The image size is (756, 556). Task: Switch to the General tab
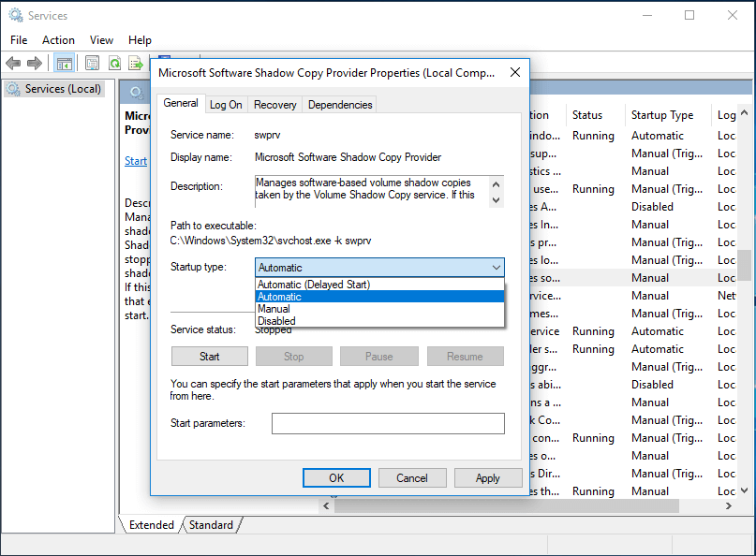[181, 103]
